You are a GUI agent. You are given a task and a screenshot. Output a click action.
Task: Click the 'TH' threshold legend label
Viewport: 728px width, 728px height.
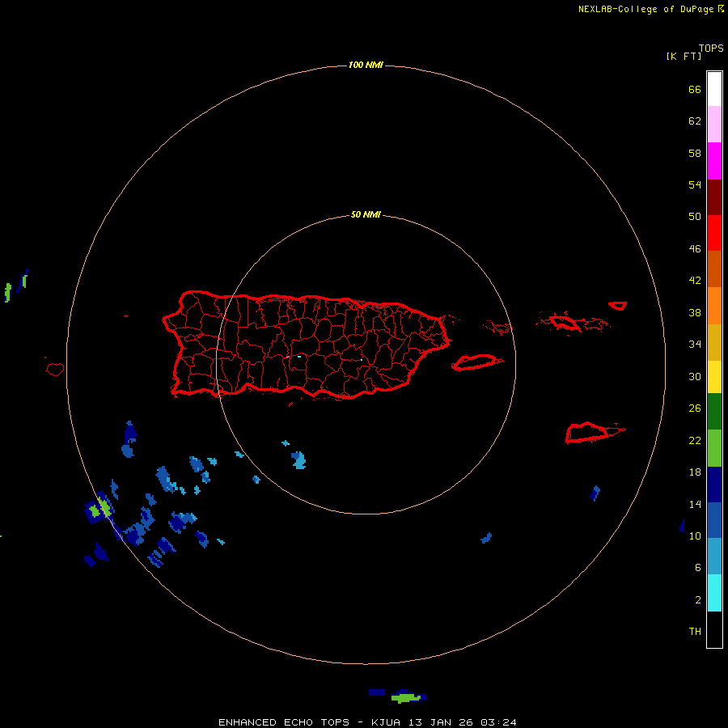coord(695,632)
